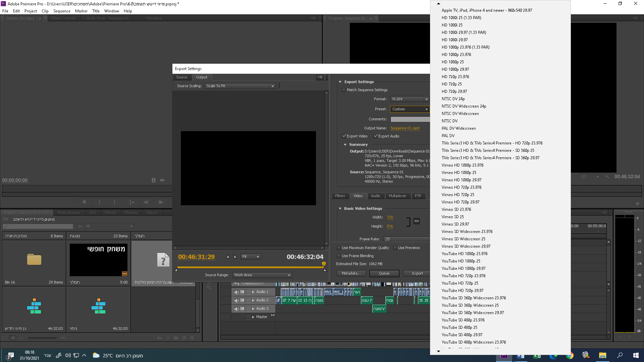Open Export Settings panel flyout menu icon

(x=320, y=77)
